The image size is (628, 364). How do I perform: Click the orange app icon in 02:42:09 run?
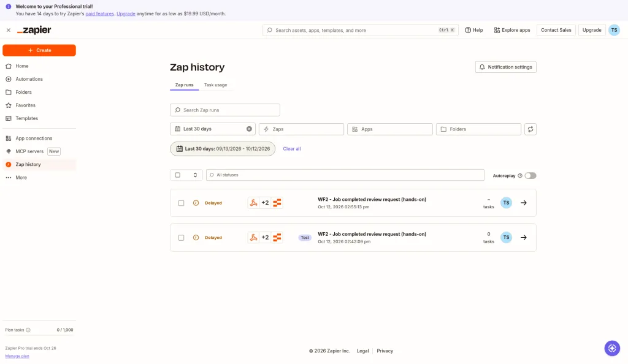277,238
